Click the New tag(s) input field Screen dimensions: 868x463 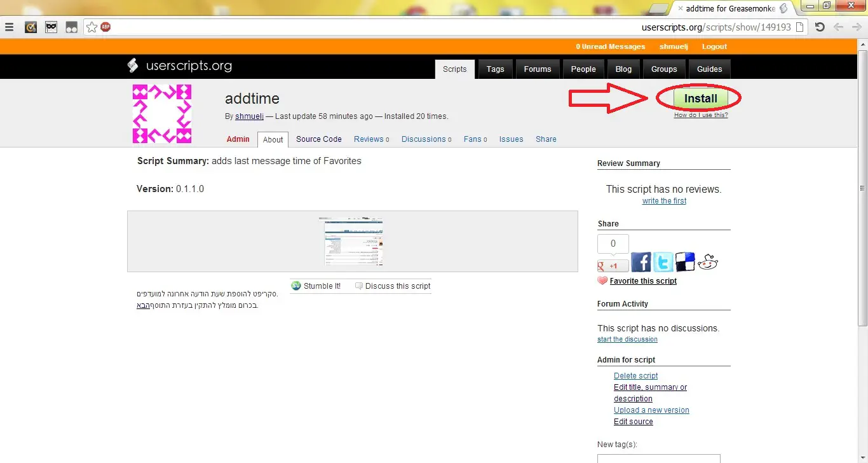click(658, 459)
